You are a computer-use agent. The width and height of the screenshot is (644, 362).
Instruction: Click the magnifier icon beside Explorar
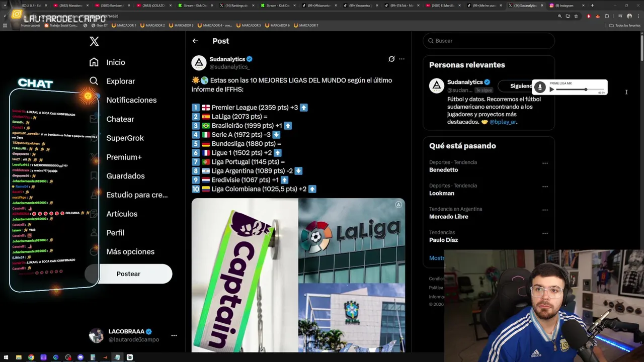(x=94, y=81)
